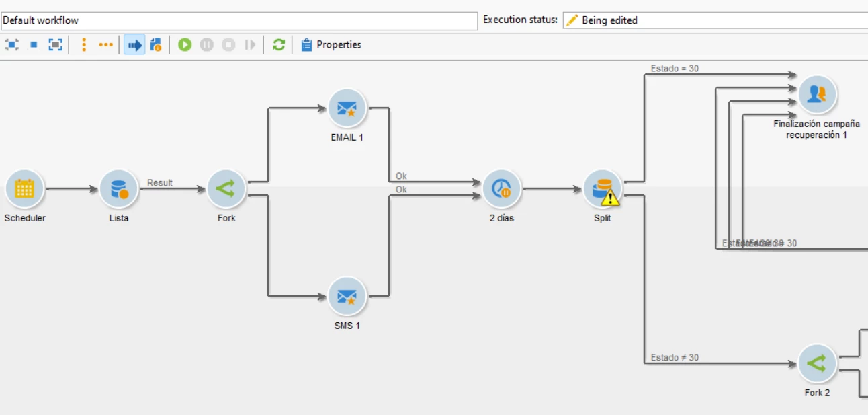Select the Fork 2 activity node

coord(817,364)
